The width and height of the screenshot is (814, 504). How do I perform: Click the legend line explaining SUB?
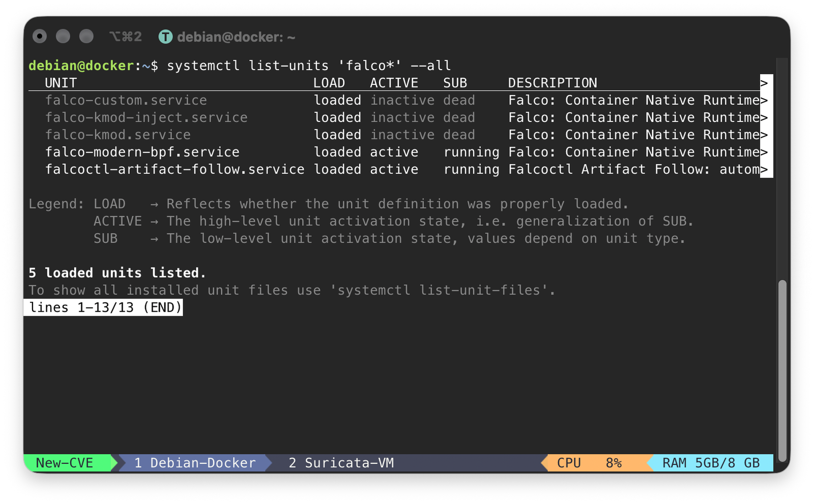coord(390,239)
